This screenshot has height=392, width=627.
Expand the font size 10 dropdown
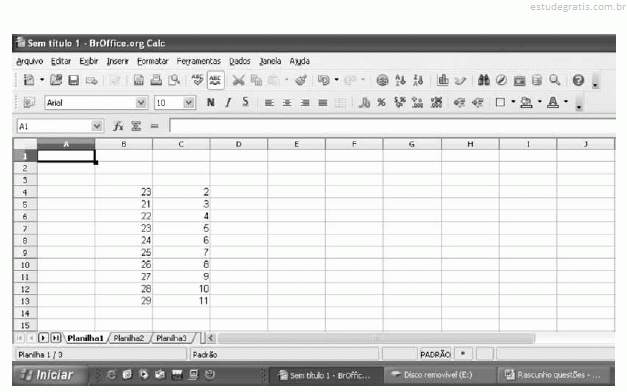point(189,103)
